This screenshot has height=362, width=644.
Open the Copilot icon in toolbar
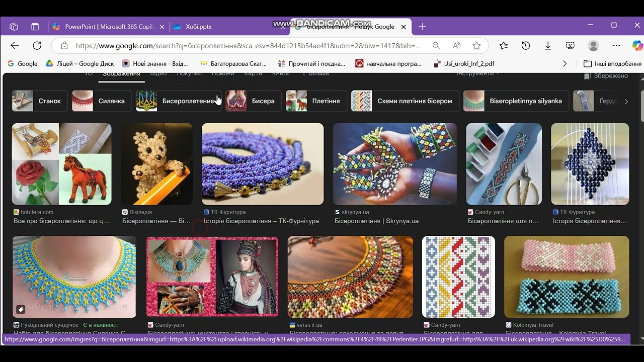[637, 46]
